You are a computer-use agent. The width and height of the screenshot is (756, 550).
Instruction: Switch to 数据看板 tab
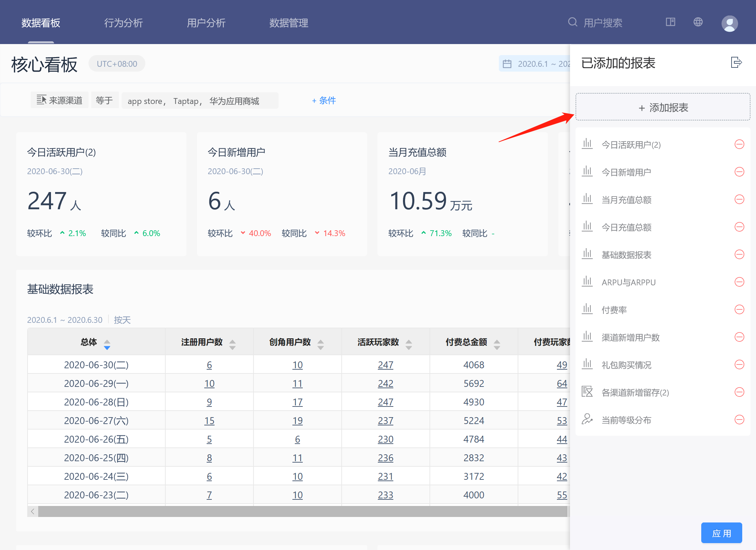click(41, 23)
